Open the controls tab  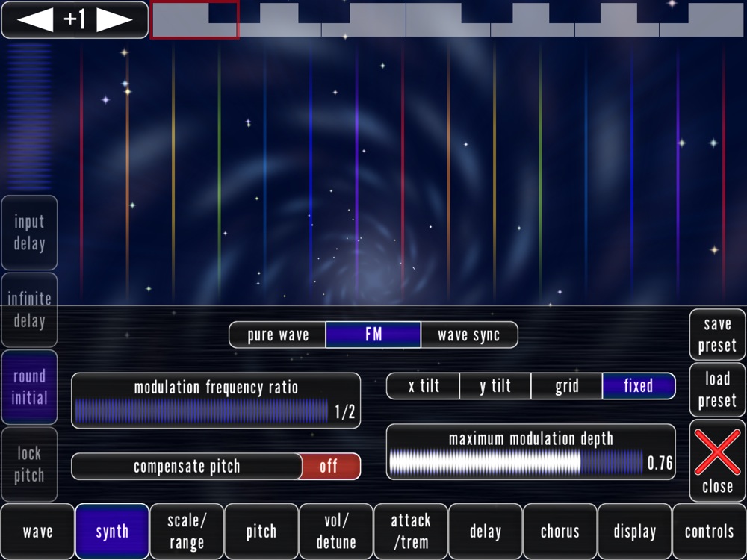(x=709, y=531)
